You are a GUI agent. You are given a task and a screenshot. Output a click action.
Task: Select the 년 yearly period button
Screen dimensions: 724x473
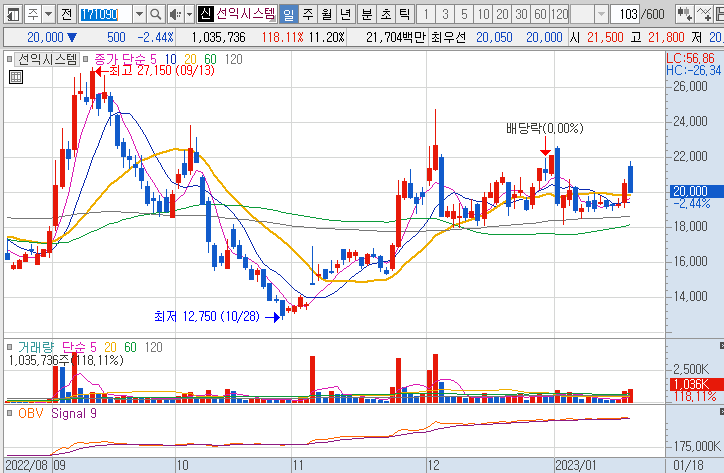click(345, 14)
